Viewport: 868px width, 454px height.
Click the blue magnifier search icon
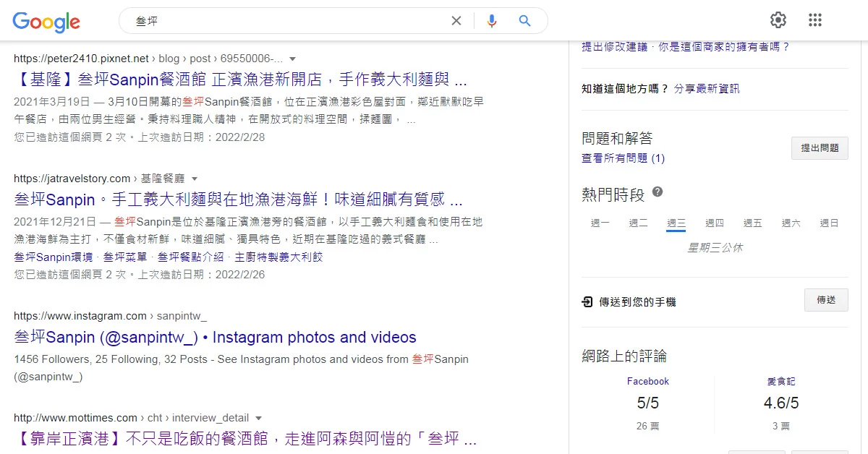point(525,21)
